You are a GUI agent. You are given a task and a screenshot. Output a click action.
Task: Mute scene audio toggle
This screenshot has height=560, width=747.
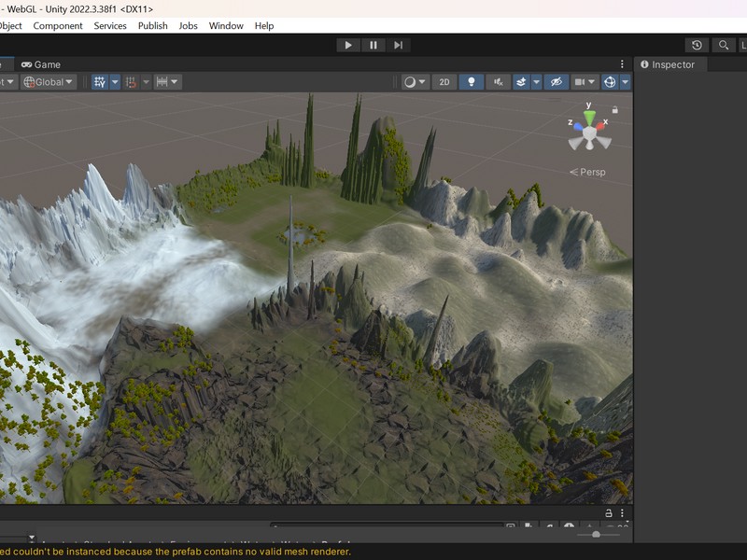pyautogui.click(x=499, y=82)
